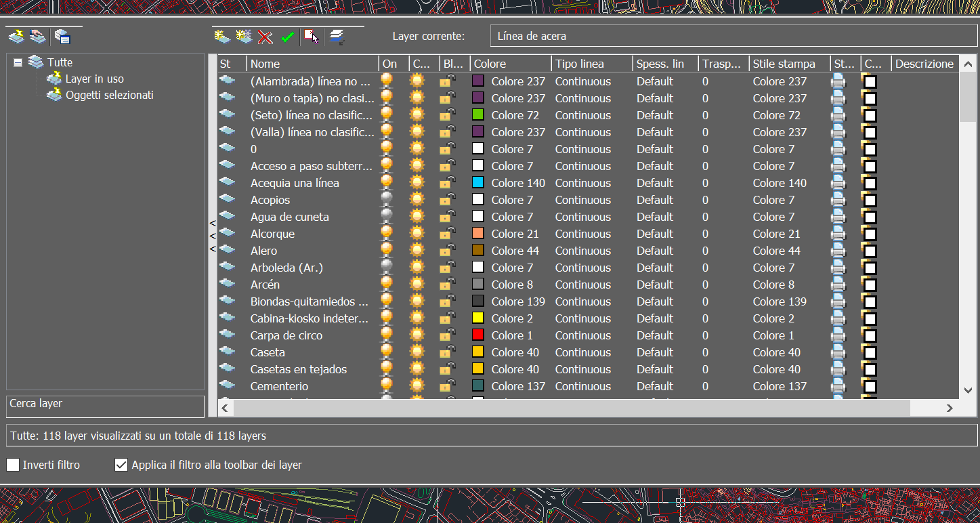Open lineweight Default for Arcén layer
Image resolution: width=980 pixels, height=523 pixels.
[x=655, y=285]
